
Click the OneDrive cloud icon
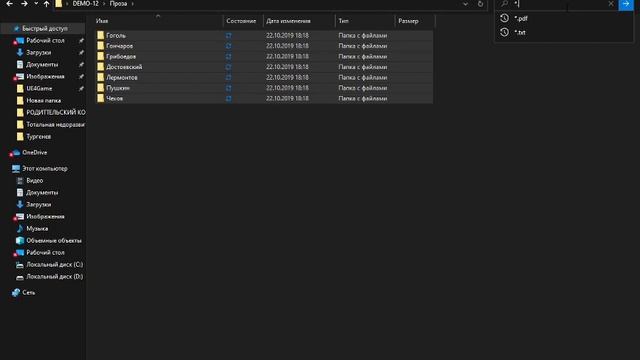tap(16, 152)
